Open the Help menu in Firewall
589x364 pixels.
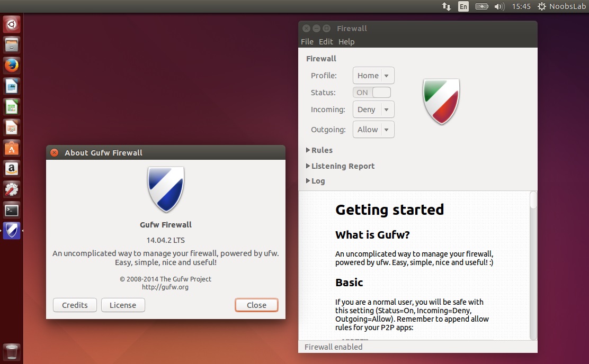click(x=346, y=42)
